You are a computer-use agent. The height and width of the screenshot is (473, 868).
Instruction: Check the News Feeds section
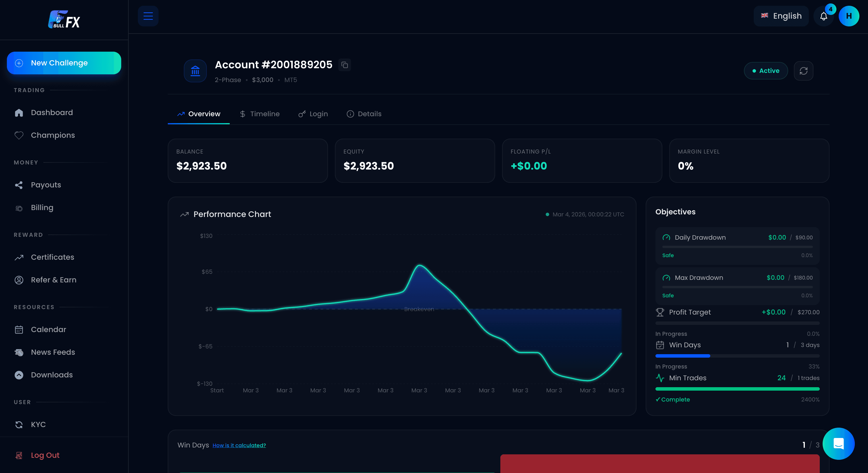(x=53, y=352)
